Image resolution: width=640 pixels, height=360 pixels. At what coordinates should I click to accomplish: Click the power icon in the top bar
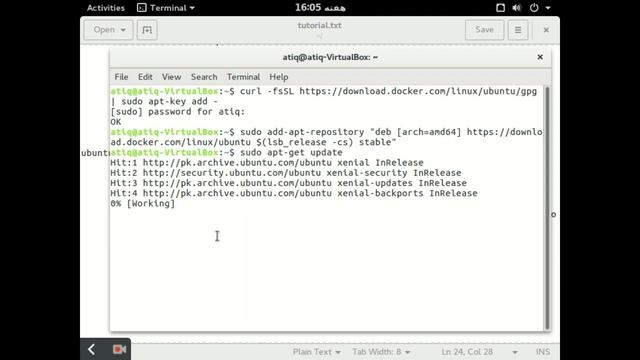point(534,8)
